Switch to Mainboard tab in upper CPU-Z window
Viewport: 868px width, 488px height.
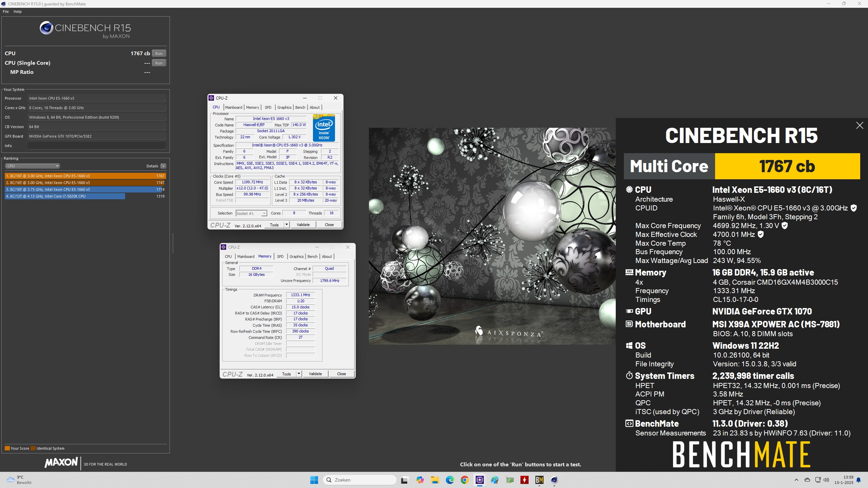pos(234,107)
